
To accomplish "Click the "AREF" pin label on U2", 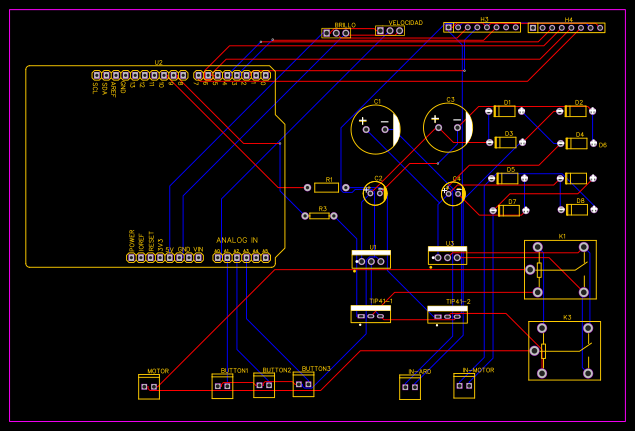I will point(114,90).
